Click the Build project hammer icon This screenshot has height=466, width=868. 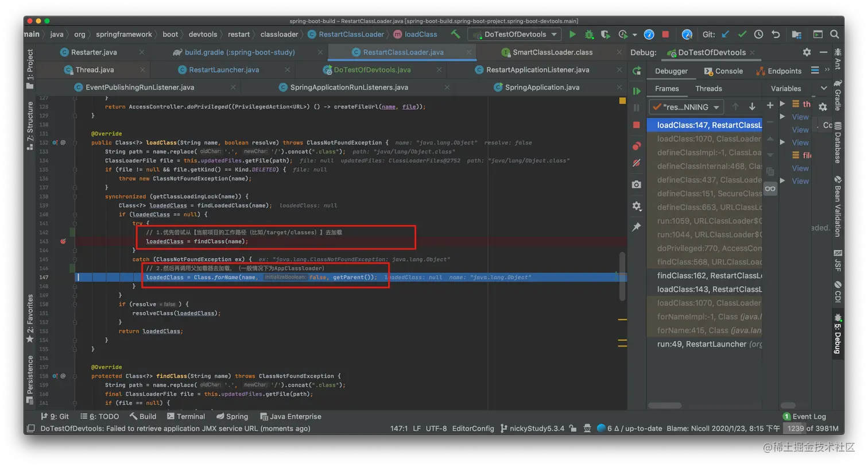(x=455, y=34)
